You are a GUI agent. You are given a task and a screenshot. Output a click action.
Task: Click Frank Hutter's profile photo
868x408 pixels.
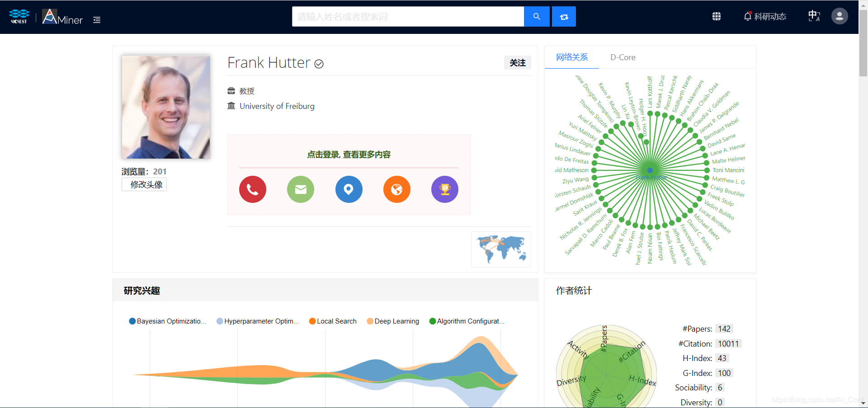click(x=166, y=107)
